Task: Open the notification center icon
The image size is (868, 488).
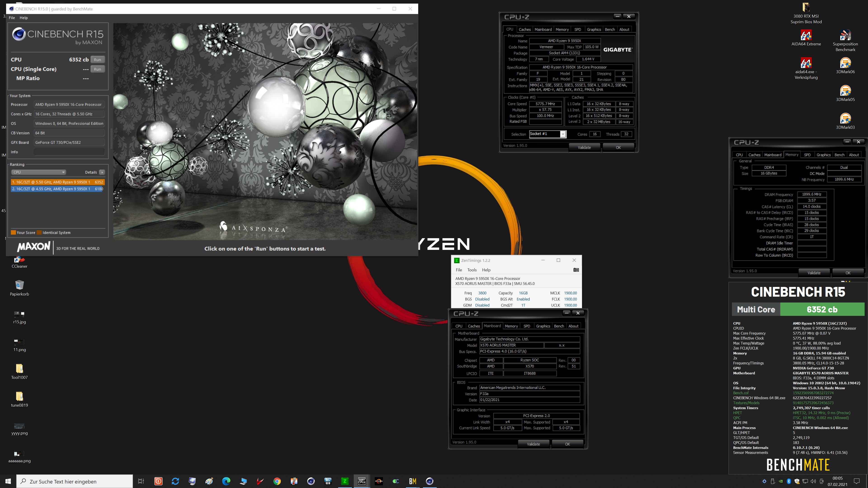Action: click(x=857, y=481)
